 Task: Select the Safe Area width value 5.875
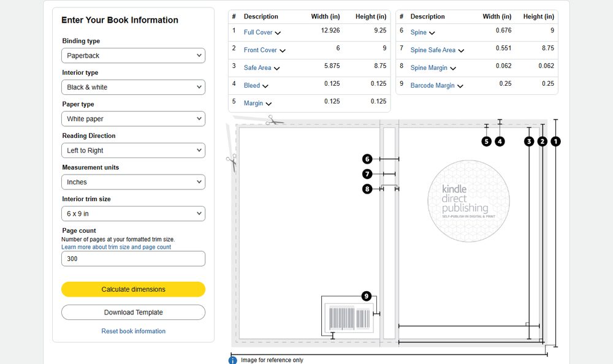[332, 66]
